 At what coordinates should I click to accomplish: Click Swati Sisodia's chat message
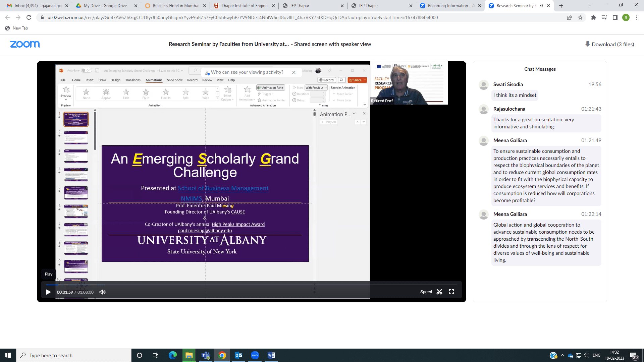[x=515, y=95]
